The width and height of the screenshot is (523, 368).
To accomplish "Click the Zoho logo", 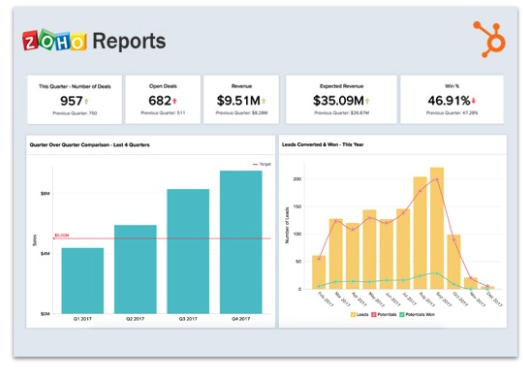I will pyautogui.click(x=54, y=40).
